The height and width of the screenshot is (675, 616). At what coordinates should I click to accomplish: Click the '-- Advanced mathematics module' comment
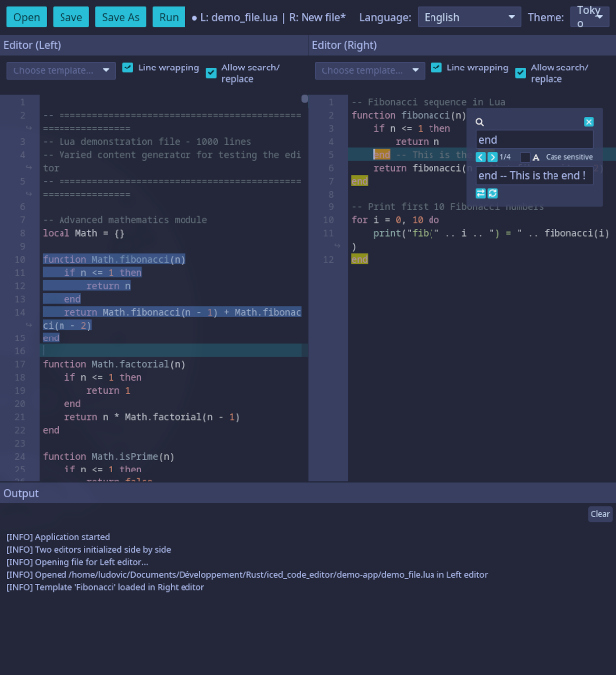125,220
